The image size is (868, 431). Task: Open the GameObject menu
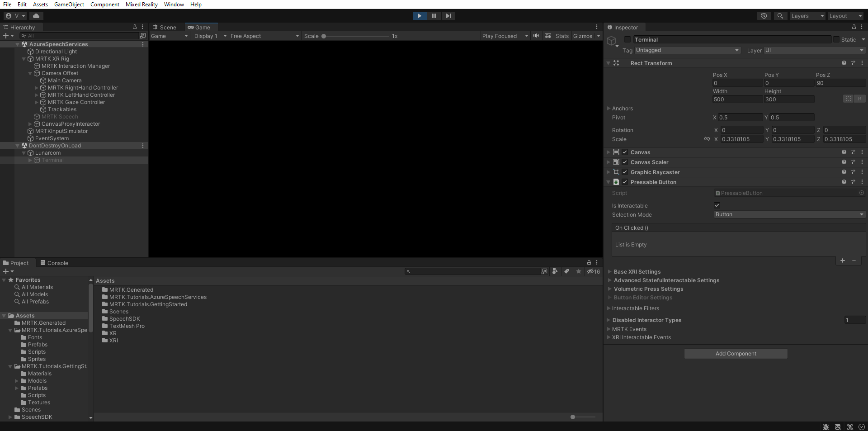pyautogui.click(x=69, y=5)
